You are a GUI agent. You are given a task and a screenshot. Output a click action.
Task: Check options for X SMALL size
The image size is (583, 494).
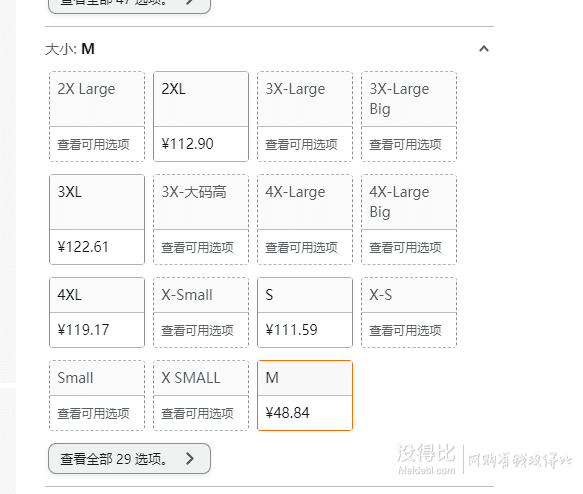(x=201, y=395)
